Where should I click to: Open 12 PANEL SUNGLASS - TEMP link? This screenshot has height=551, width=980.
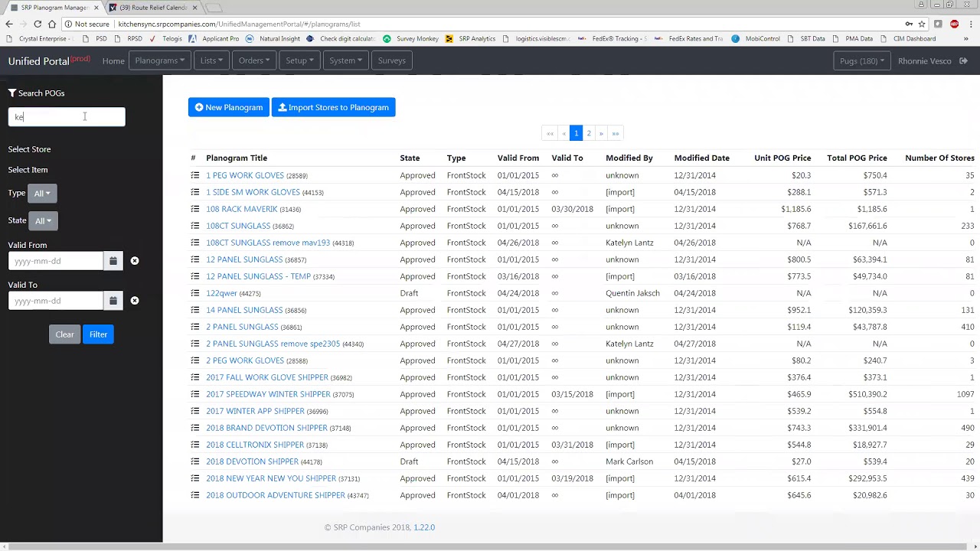pyautogui.click(x=258, y=276)
